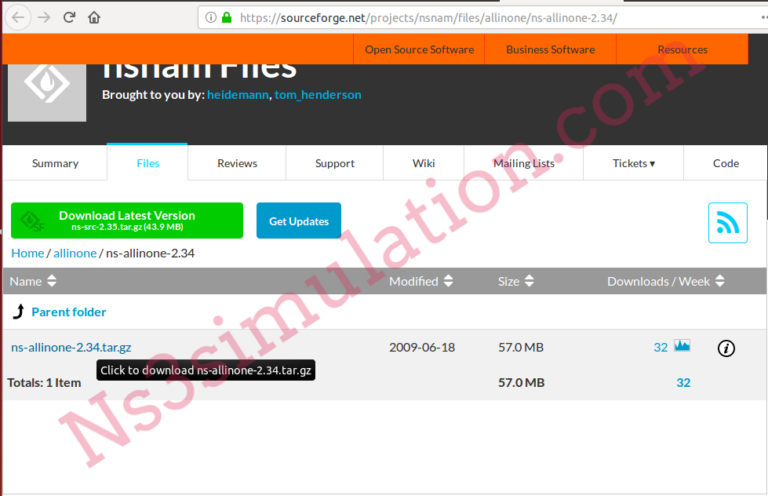The width and height of the screenshot is (768, 496).
Task: Open the downloads stats chart icon
Action: tap(682, 347)
